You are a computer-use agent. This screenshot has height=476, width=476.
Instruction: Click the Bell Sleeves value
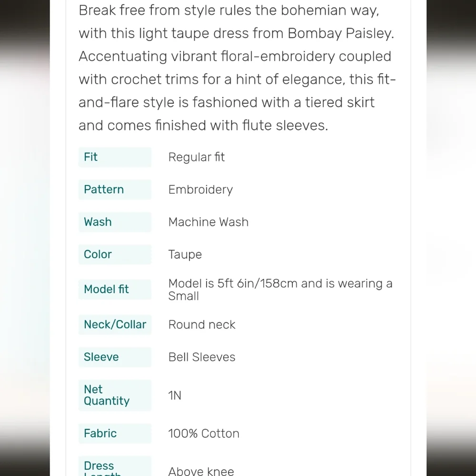202,357
